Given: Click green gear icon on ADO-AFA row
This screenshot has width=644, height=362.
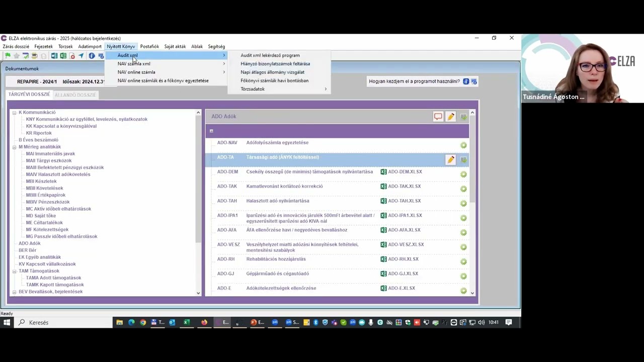Looking at the screenshot, I should click(x=464, y=233).
